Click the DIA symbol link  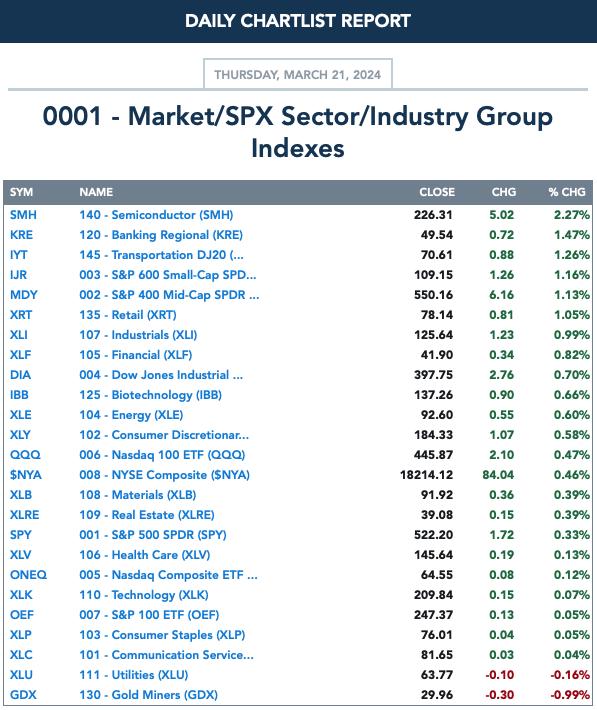[x=20, y=374]
